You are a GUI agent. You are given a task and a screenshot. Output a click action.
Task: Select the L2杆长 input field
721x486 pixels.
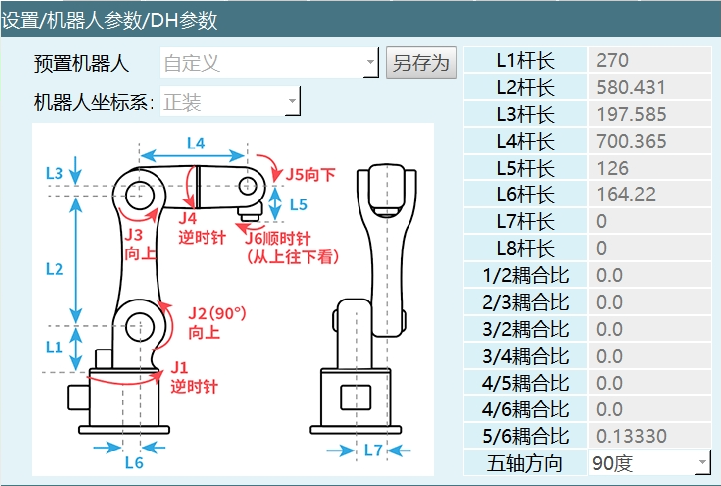(x=651, y=87)
